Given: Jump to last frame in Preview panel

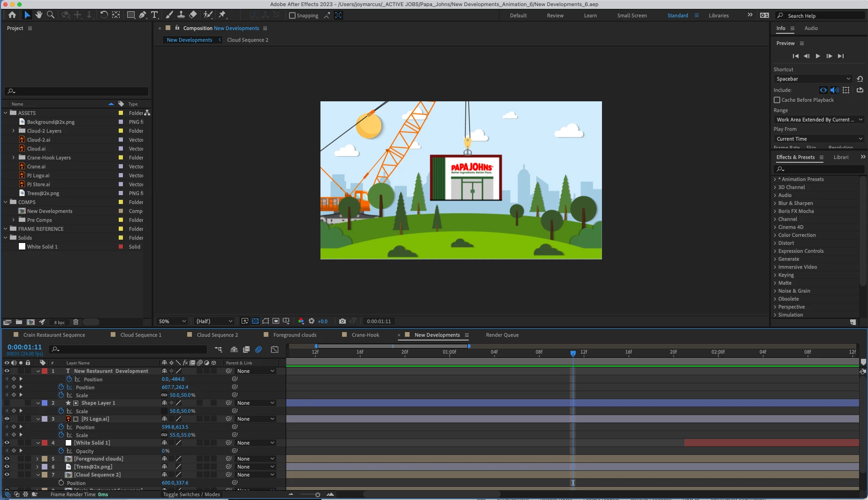Looking at the screenshot, I should [x=841, y=56].
